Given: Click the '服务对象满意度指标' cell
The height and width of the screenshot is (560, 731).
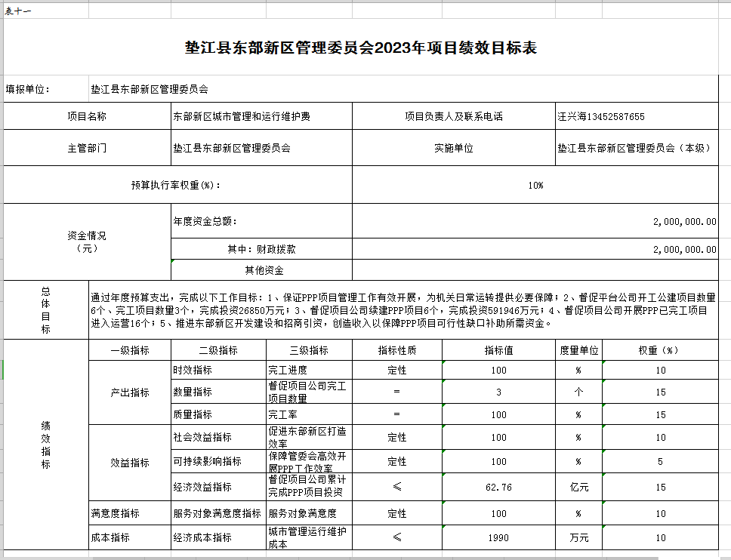Looking at the screenshot, I should coord(219,513).
